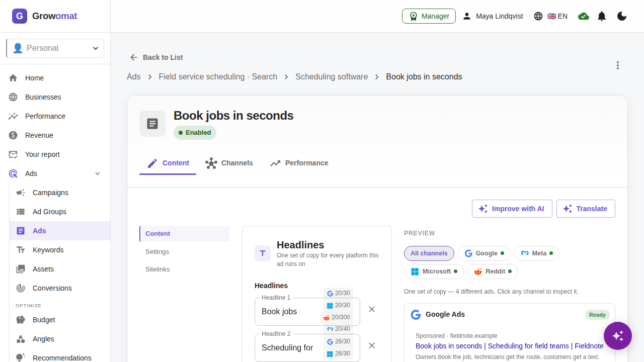Open Maya Lindqvist user menu
This screenshot has height=362, width=644.
coord(493,16)
